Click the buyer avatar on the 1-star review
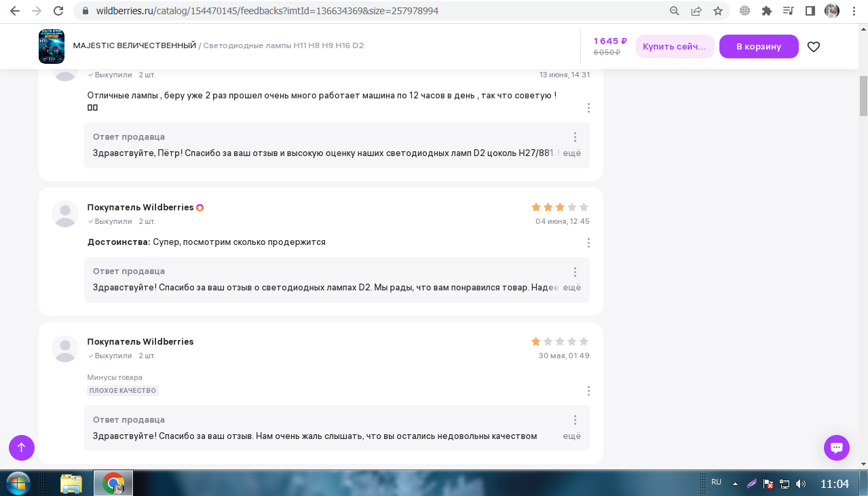Viewport: 868px width, 496px height. (65, 348)
